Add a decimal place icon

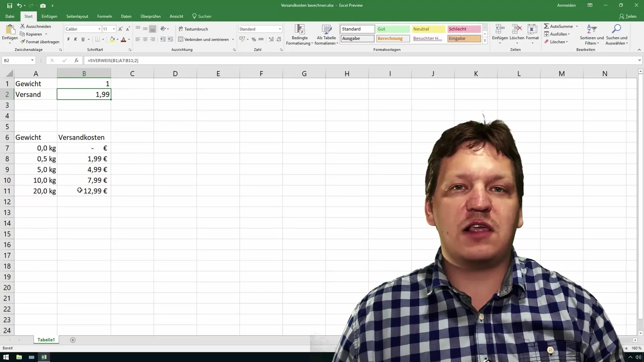(x=271, y=39)
